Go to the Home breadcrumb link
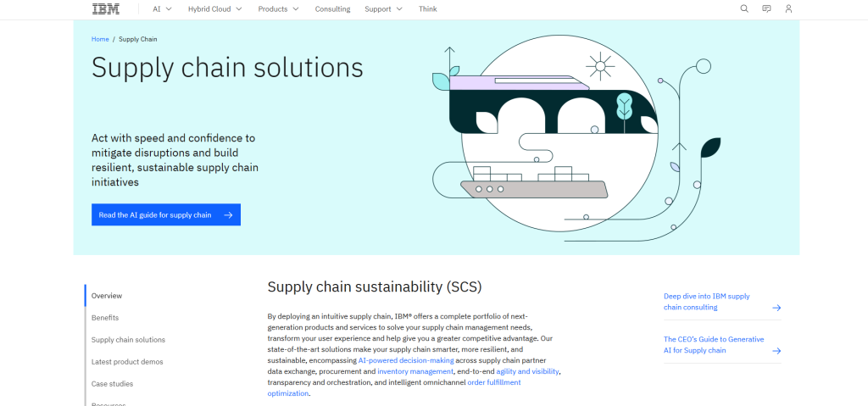The height and width of the screenshot is (406, 868). [100, 39]
